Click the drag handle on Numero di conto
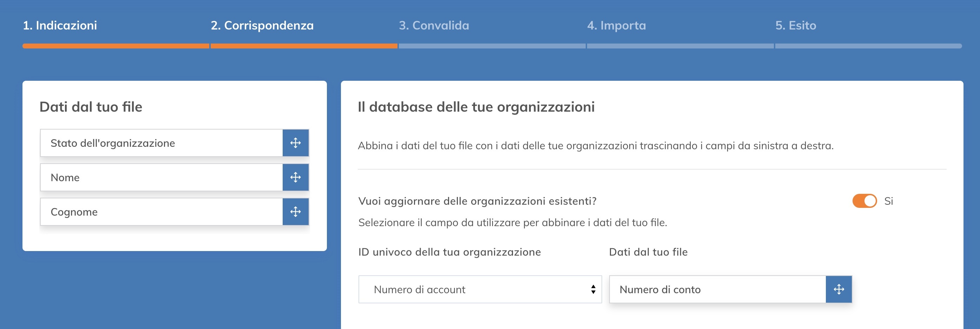This screenshot has height=329, width=980. [838, 289]
